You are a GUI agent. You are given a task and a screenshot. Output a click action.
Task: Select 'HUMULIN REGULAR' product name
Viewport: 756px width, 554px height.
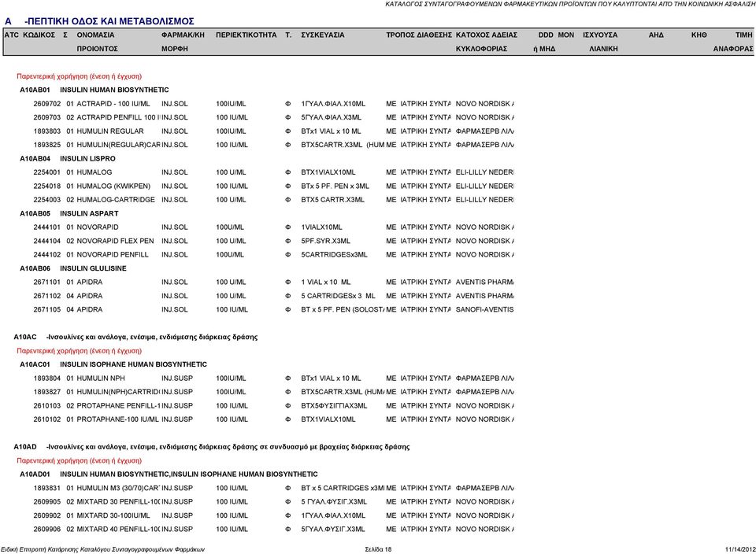point(110,131)
